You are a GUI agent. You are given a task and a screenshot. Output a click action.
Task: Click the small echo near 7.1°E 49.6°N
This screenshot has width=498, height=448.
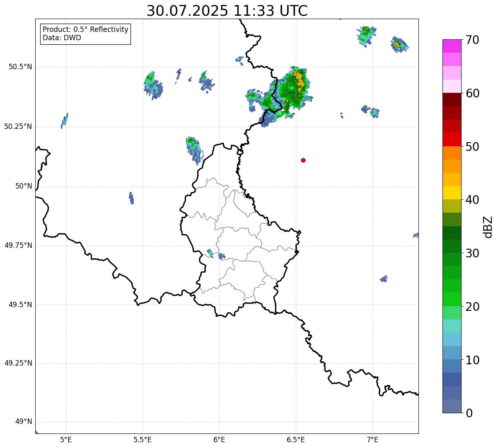(x=384, y=279)
